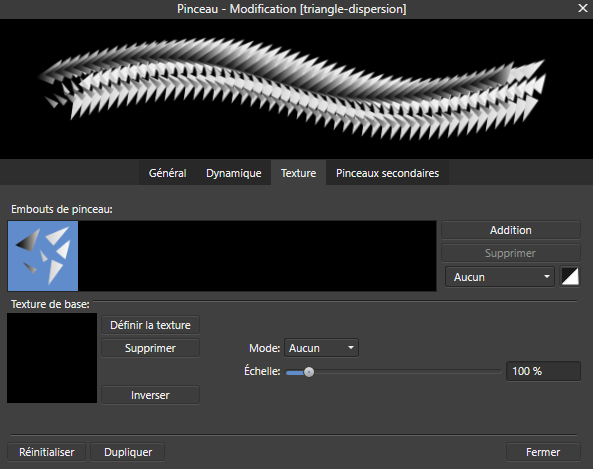Open the Dynamique tab

point(233,173)
